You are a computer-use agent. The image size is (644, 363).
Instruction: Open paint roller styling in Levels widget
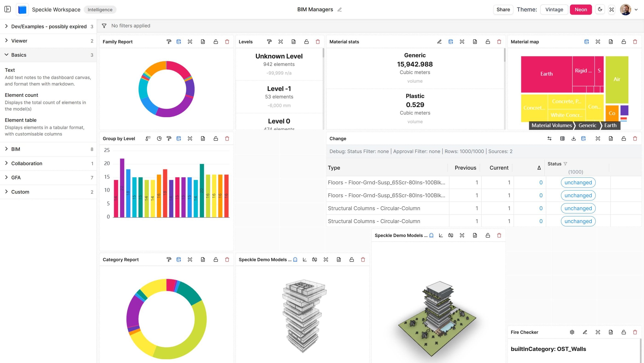(x=269, y=42)
